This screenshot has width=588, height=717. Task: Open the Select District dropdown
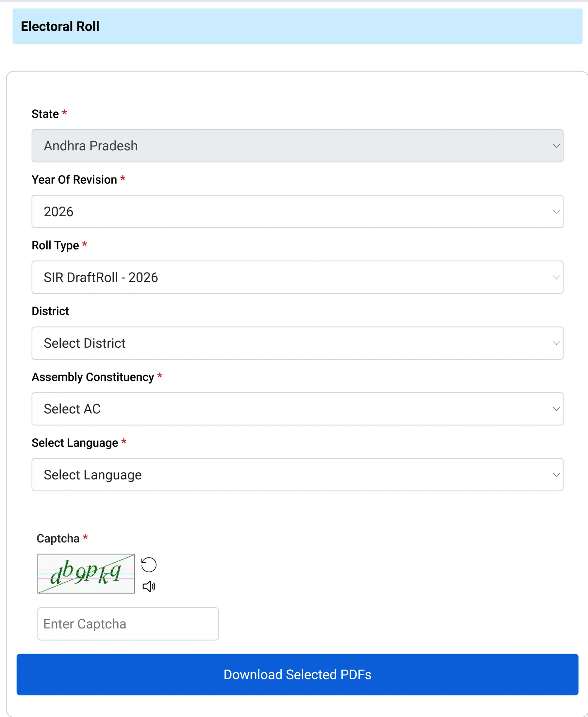(297, 343)
